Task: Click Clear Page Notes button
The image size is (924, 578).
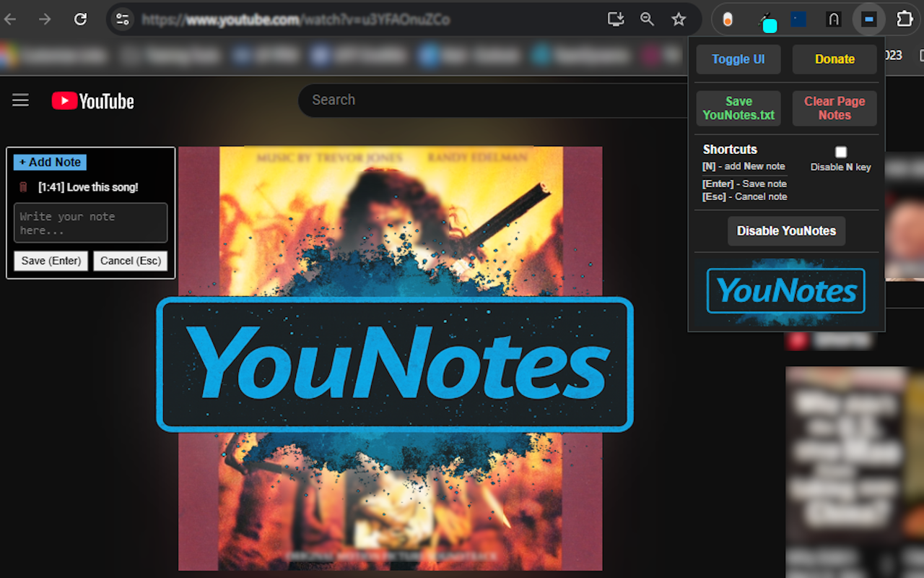Action: coord(834,108)
